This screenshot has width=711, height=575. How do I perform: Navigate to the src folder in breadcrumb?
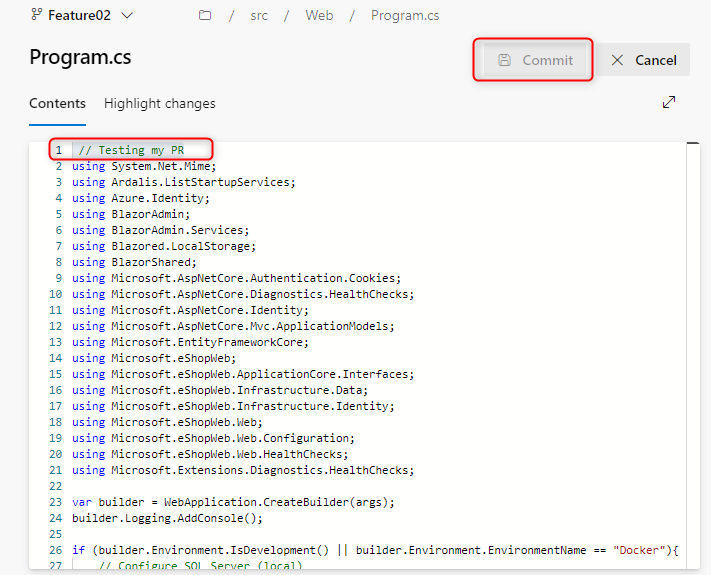click(x=259, y=15)
